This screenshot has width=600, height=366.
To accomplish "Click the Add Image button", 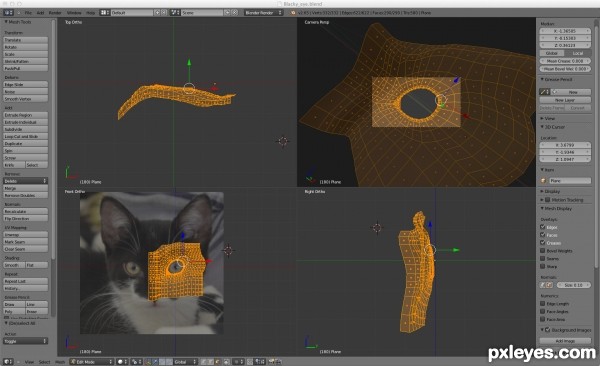I will coord(565,340).
